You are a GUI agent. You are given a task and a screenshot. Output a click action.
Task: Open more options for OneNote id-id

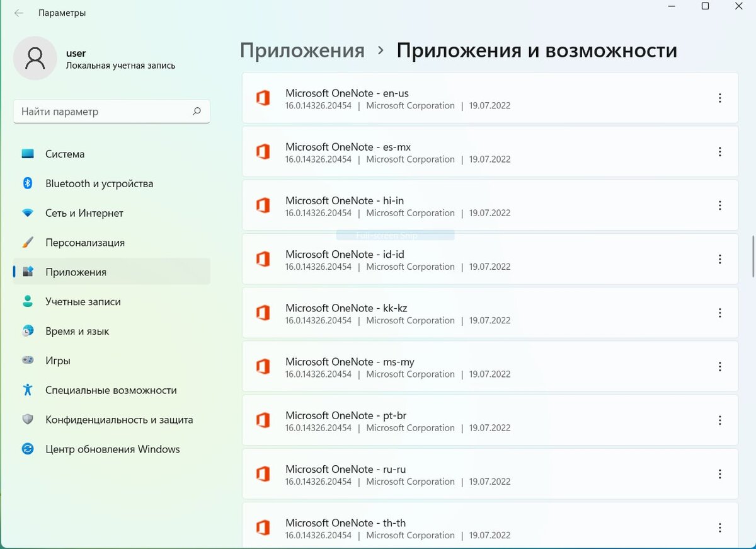click(x=720, y=259)
